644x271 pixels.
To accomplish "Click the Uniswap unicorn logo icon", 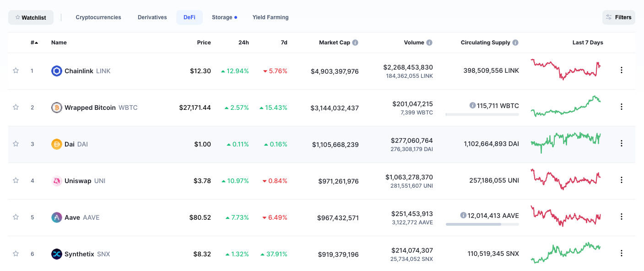I will click(57, 181).
